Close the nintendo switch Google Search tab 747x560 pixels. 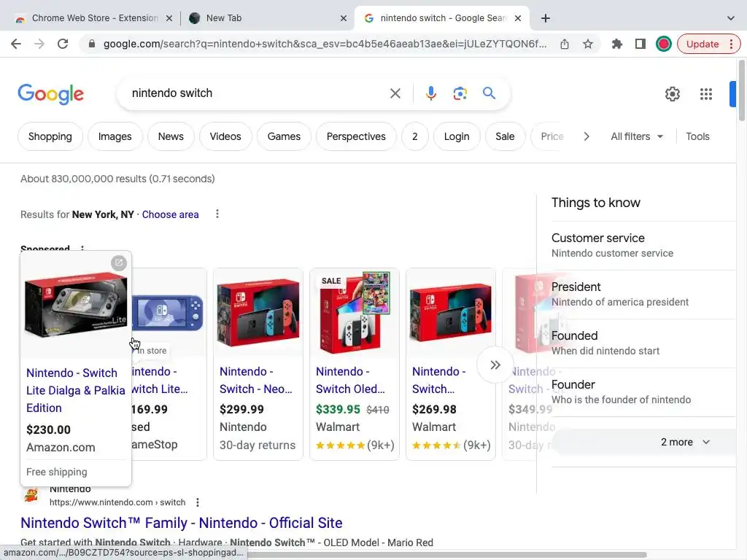coord(518,18)
